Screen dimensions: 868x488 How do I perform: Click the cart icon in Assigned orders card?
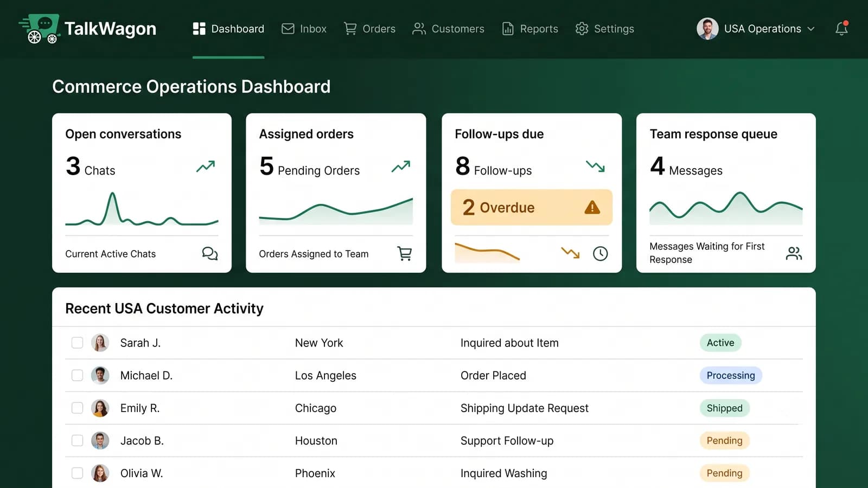[x=405, y=253]
